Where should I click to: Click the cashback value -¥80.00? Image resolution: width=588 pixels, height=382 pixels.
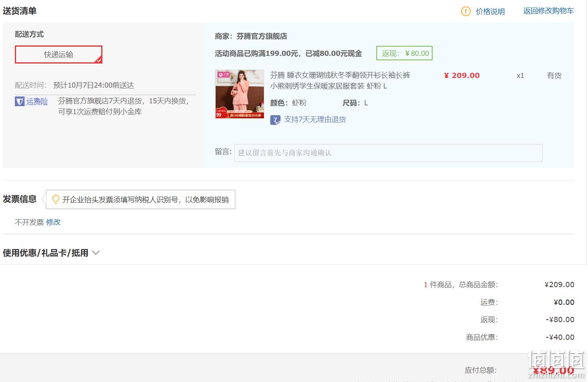pyautogui.click(x=560, y=319)
